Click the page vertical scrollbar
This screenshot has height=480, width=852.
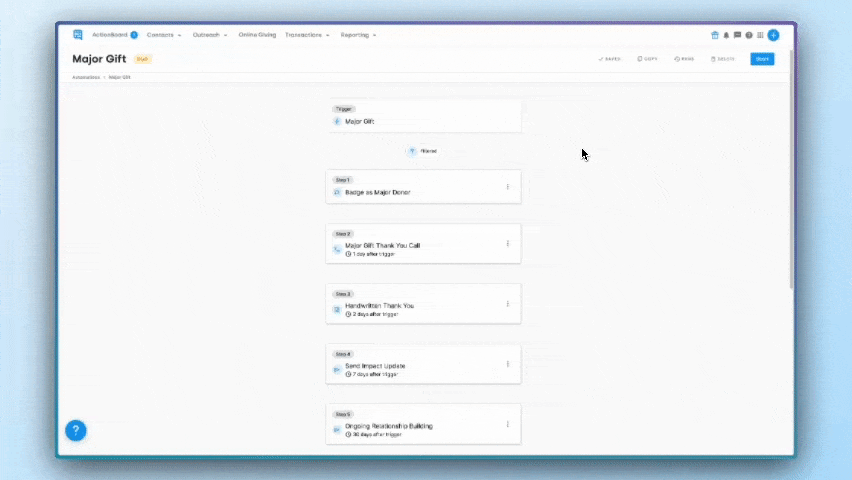click(792, 169)
